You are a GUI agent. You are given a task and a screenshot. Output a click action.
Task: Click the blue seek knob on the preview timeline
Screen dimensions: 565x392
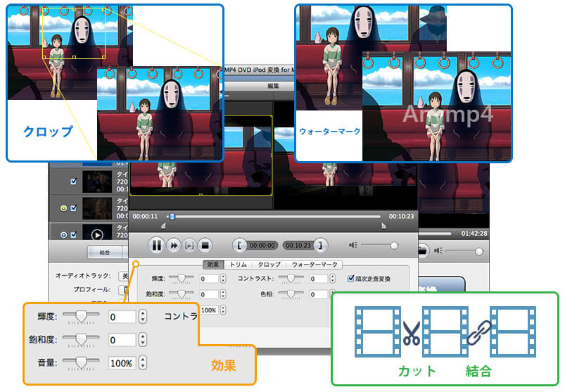tap(172, 217)
